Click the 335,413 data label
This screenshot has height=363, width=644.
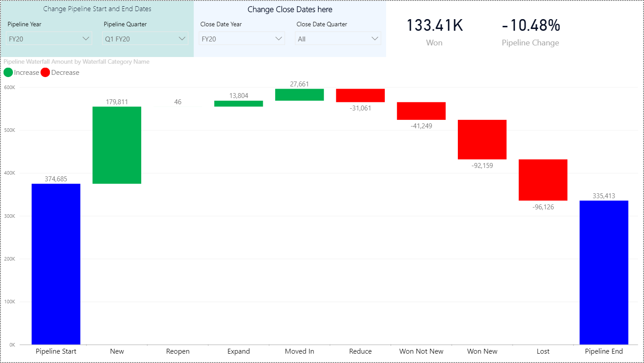pos(604,196)
